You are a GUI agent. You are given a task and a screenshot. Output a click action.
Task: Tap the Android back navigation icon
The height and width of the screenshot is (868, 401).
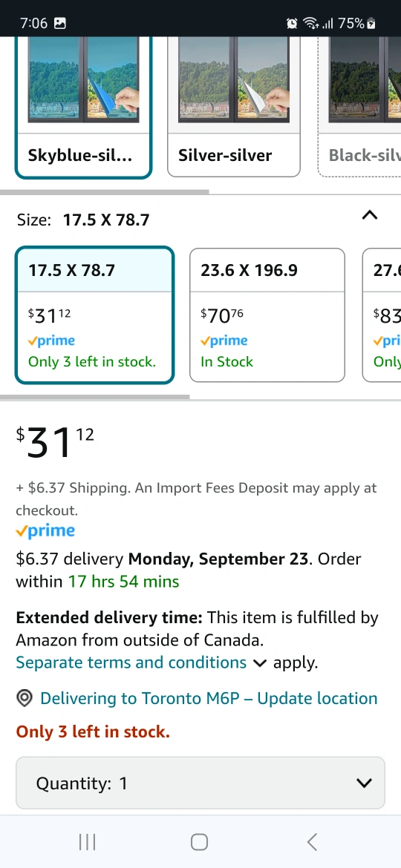pyautogui.click(x=312, y=842)
